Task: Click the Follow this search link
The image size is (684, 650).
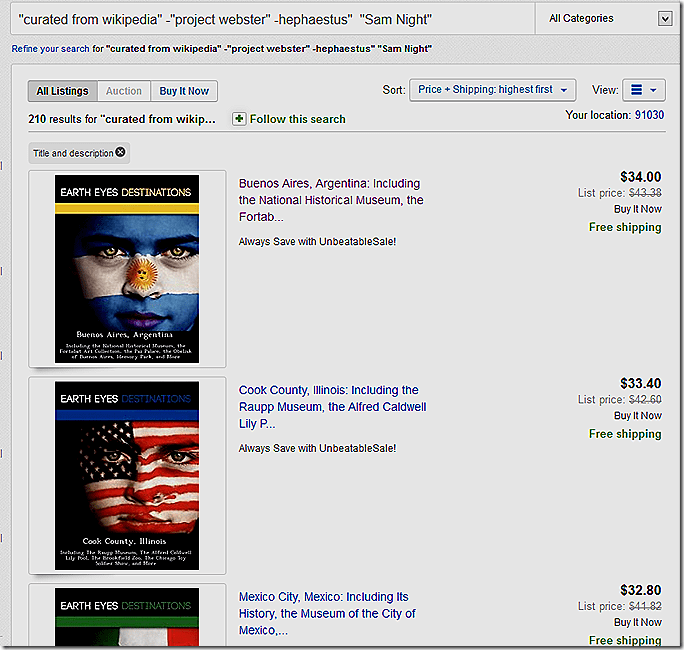Action: pyautogui.click(x=297, y=119)
